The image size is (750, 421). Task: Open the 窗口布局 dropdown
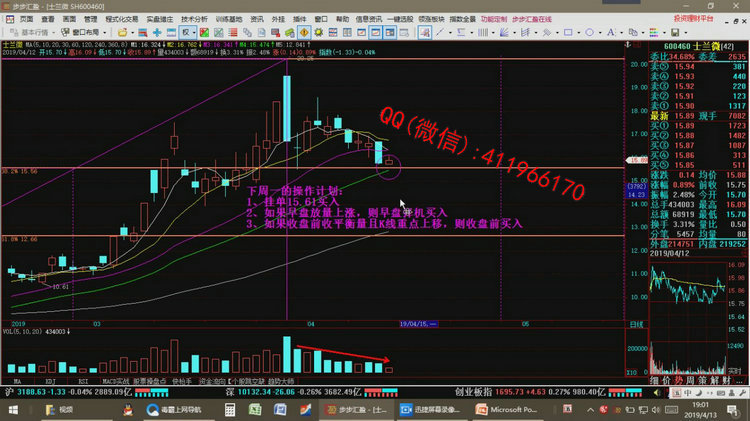click(85, 31)
